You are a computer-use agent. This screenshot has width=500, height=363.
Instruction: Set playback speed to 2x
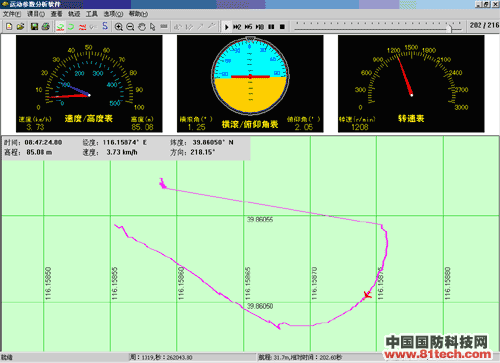click(x=237, y=27)
